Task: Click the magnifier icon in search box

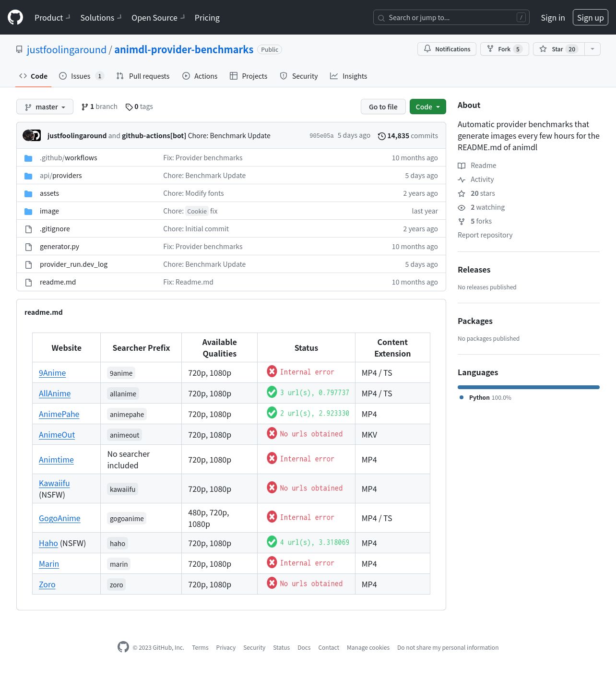Action: [x=381, y=18]
